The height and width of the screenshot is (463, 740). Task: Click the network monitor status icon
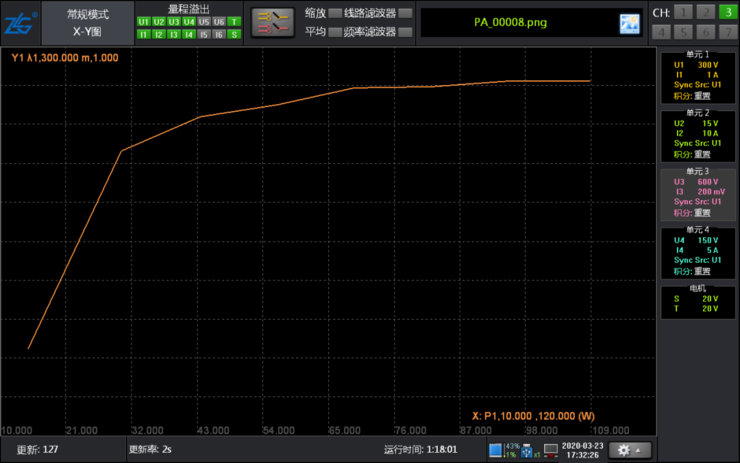[551, 450]
